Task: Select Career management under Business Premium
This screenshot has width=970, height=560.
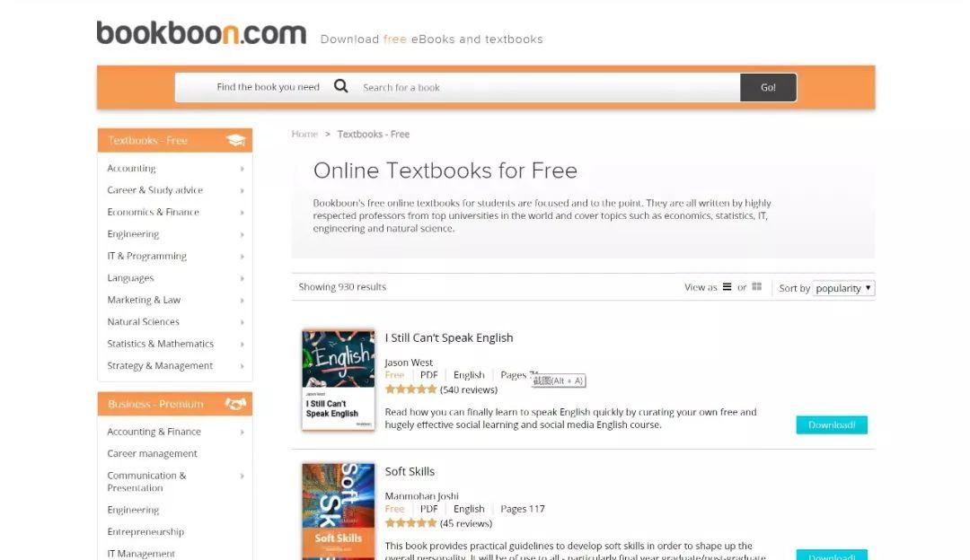Action: 152,453
